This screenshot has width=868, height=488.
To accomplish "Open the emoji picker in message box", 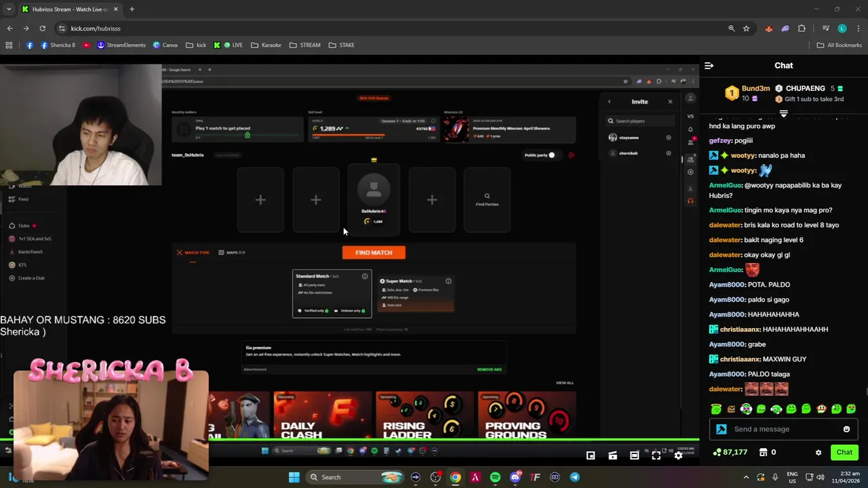I will (x=846, y=429).
